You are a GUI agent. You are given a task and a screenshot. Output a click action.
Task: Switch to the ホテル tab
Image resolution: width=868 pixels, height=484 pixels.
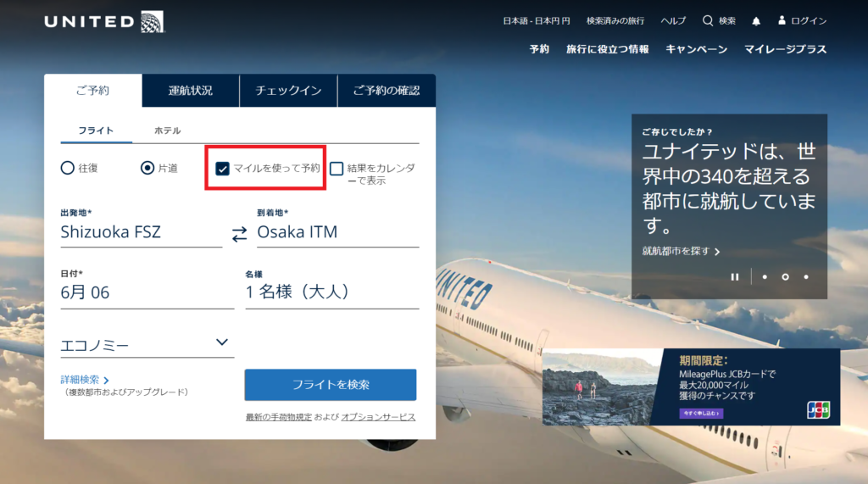pos(167,131)
